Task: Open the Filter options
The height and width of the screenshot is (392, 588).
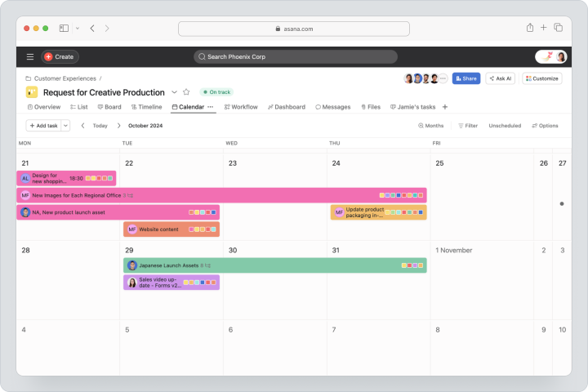Action: coord(468,126)
